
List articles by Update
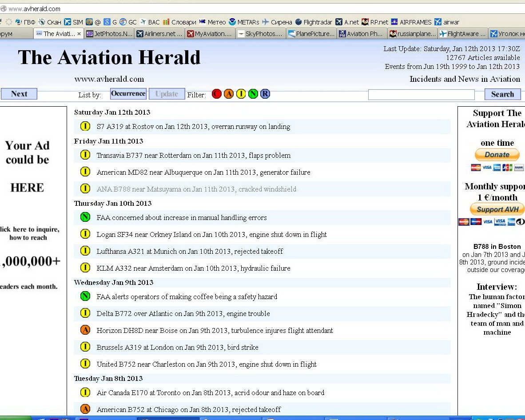point(167,94)
